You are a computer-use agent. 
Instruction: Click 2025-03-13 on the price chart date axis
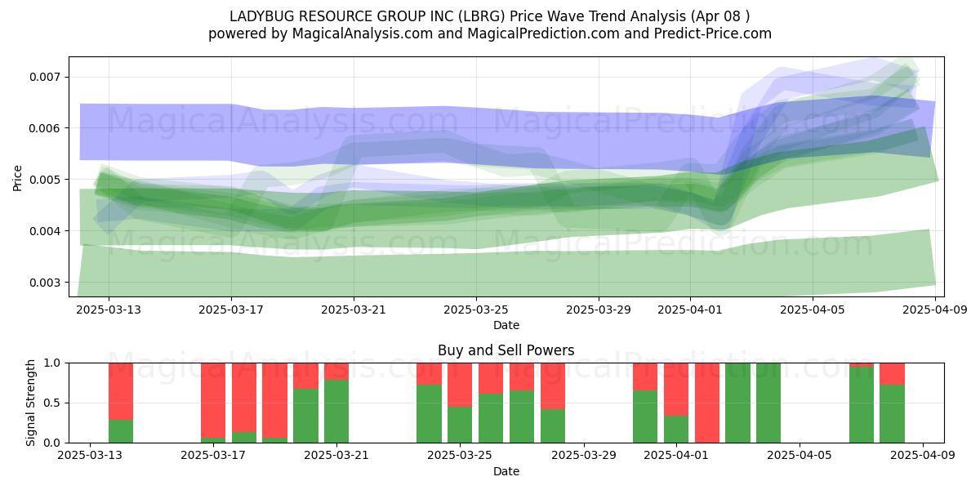point(109,310)
